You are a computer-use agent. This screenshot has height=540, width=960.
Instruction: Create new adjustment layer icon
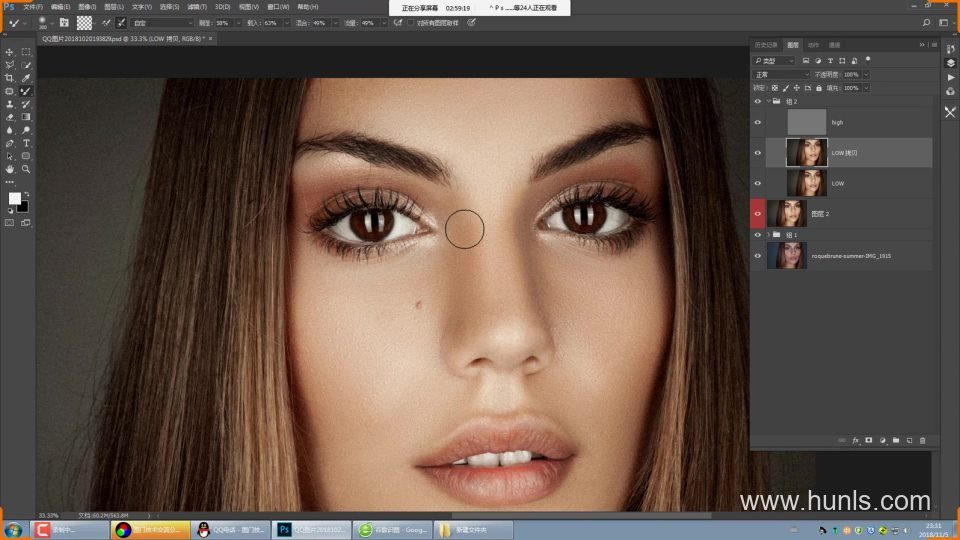point(882,440)
